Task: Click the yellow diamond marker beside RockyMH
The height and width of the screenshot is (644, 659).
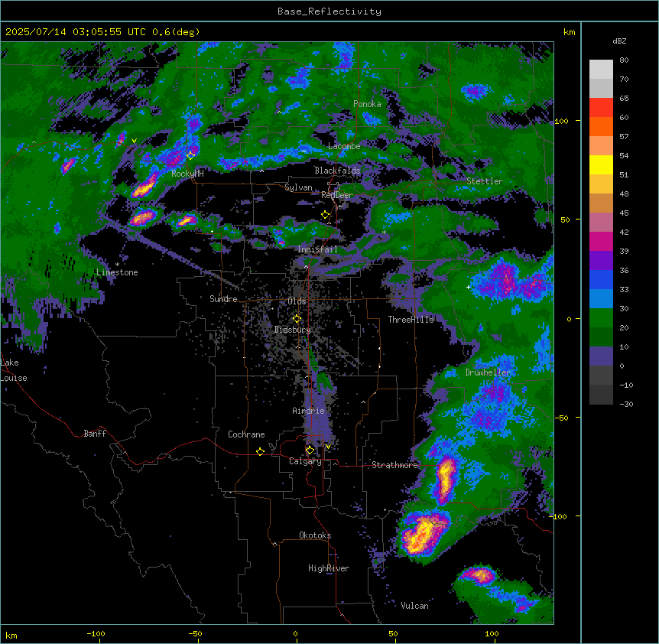Action: pos(190,155)
